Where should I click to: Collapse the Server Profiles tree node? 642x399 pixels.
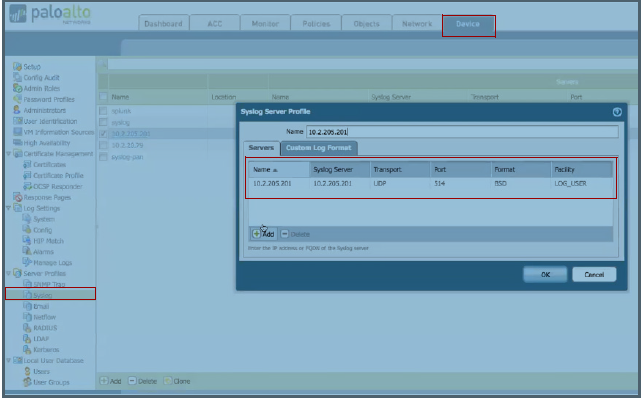pyautogui.click(x=9, y=273)
